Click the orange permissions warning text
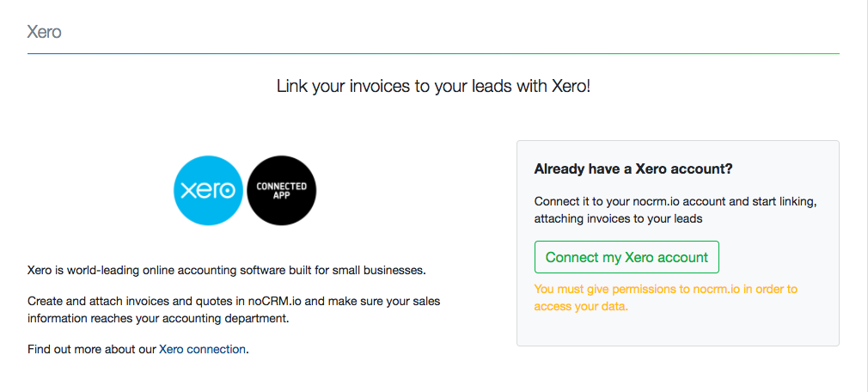 (666, 290)
